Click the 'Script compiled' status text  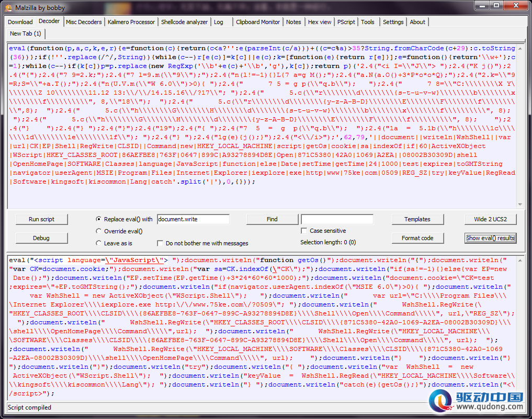click(x=29, y=407)
